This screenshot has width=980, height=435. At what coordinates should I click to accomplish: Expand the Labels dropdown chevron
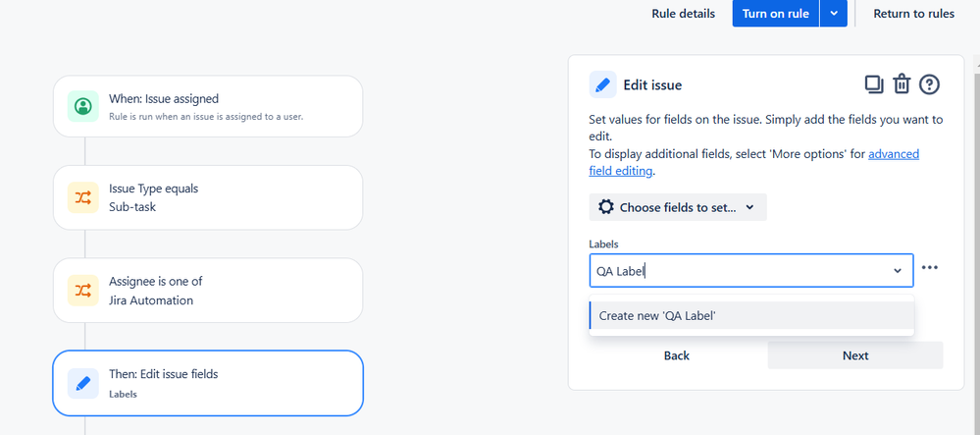point(897,270)
